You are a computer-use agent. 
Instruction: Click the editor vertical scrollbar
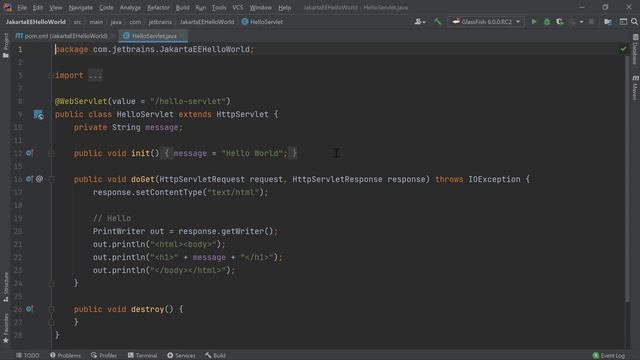pos(627,180)
